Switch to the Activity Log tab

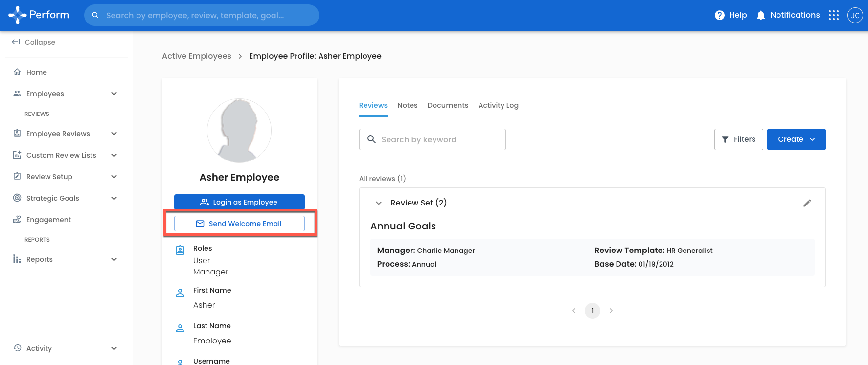[x=499, y=105]
